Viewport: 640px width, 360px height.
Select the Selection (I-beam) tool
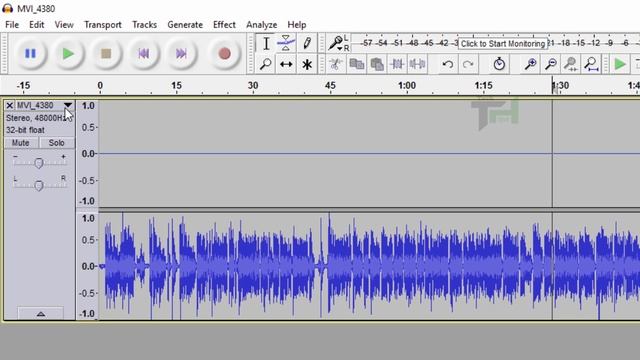coord(266,43)
